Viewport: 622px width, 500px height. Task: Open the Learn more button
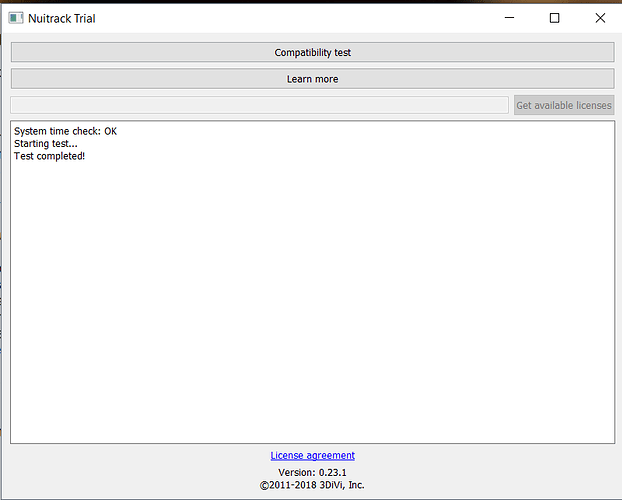(x=313, y=79)
